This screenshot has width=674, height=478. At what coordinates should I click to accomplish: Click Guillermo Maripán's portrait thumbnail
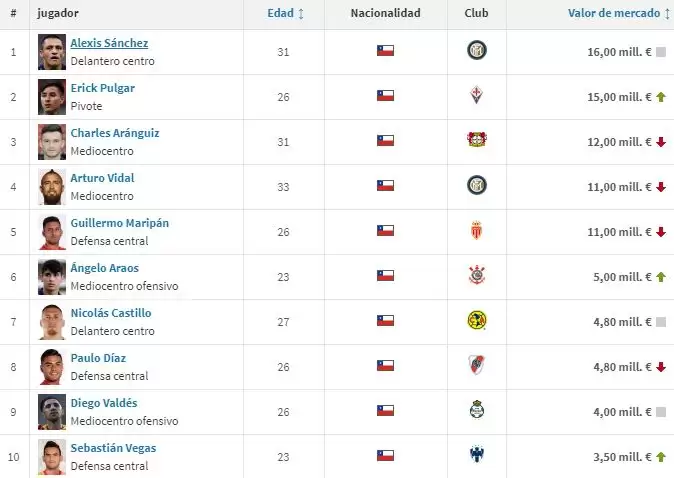tap(52, 232)
